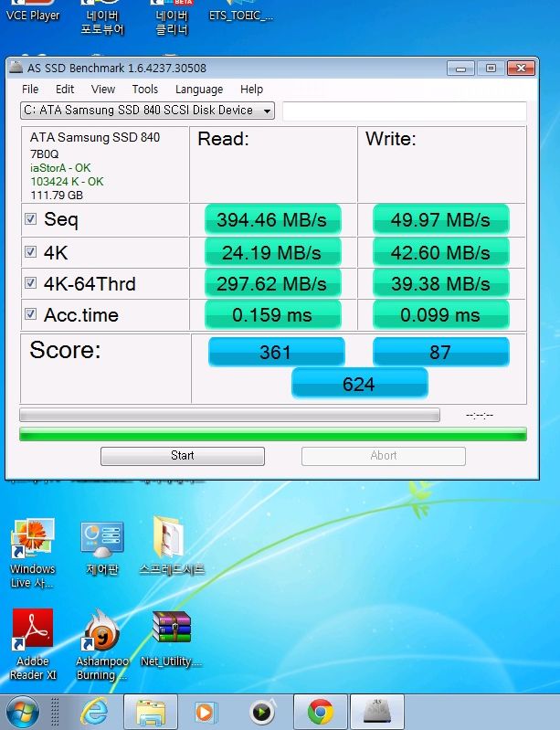The image size is (560, 730).
Task: Click the gray current-test progress bar
Action: coord(229,415)
